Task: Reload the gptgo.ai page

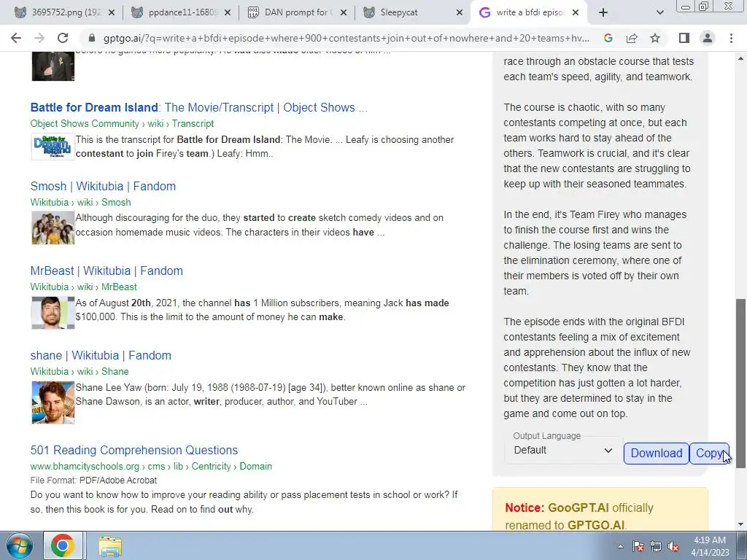Action: click(x=63, y=38)
